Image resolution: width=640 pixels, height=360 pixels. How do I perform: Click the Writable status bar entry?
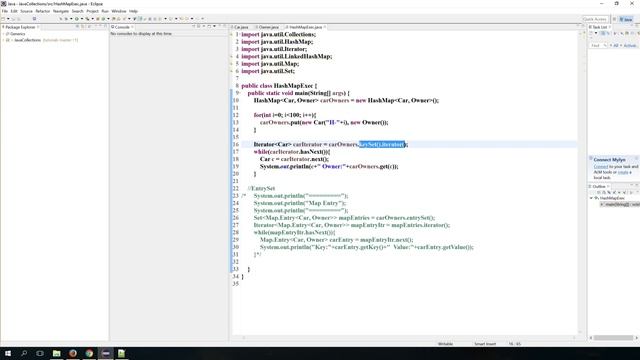pyautogui.click(x=445, y=344)
